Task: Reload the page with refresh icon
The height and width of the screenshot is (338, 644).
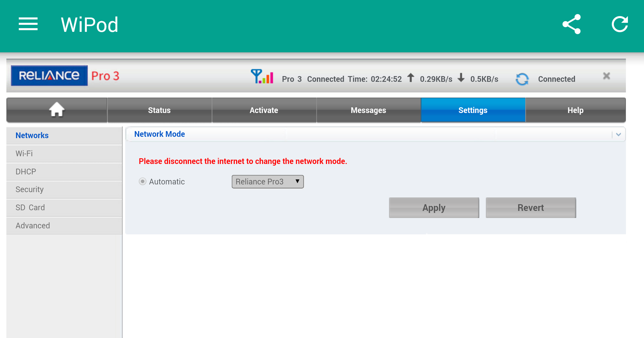Action: (x=620, y=24)
